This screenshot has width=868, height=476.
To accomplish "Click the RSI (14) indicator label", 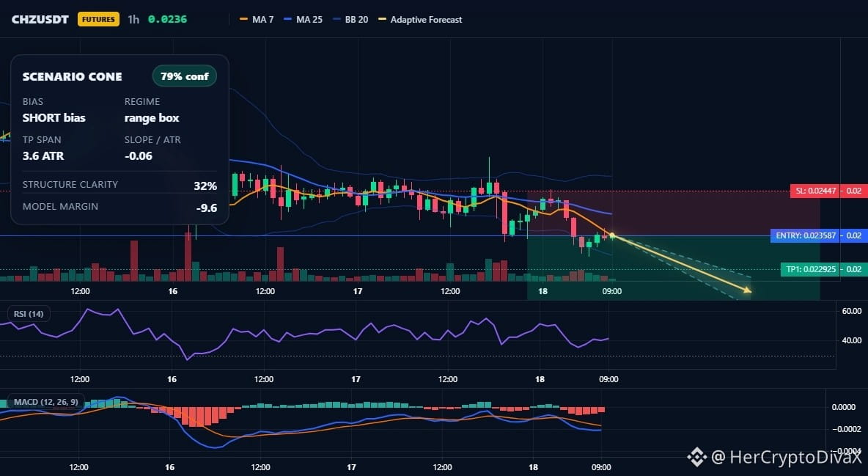I will click(29, 314).
